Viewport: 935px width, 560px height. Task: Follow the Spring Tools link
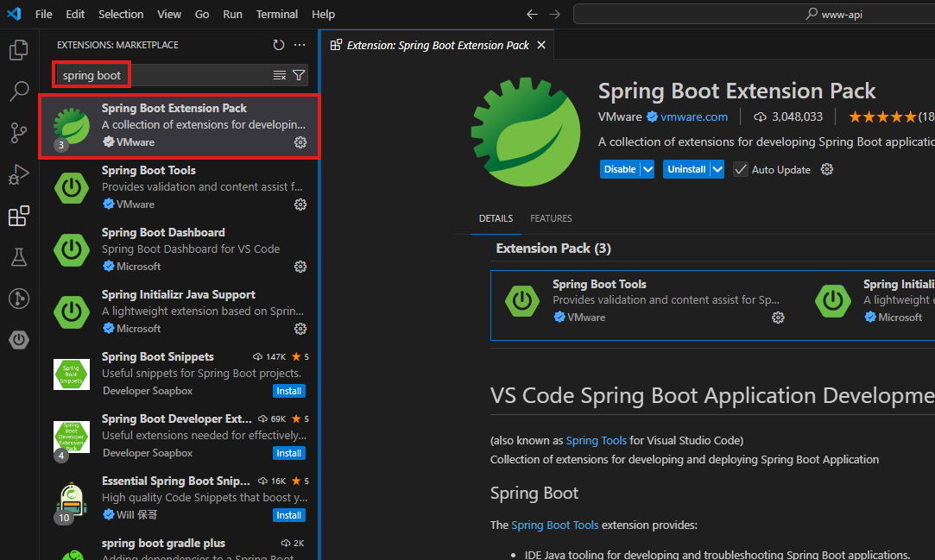point(597,440)
